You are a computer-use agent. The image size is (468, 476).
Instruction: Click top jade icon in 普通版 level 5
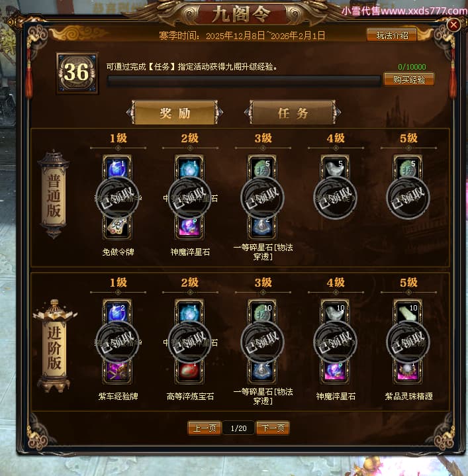(408, 168)
